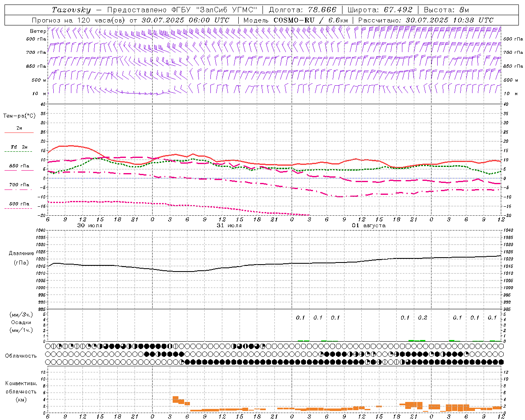Image resolution: width=525 pixels, height=420 pixels.
Task: Click the 'Модель COSMO-RU / 6.6км' text
Action: point(296,20)
